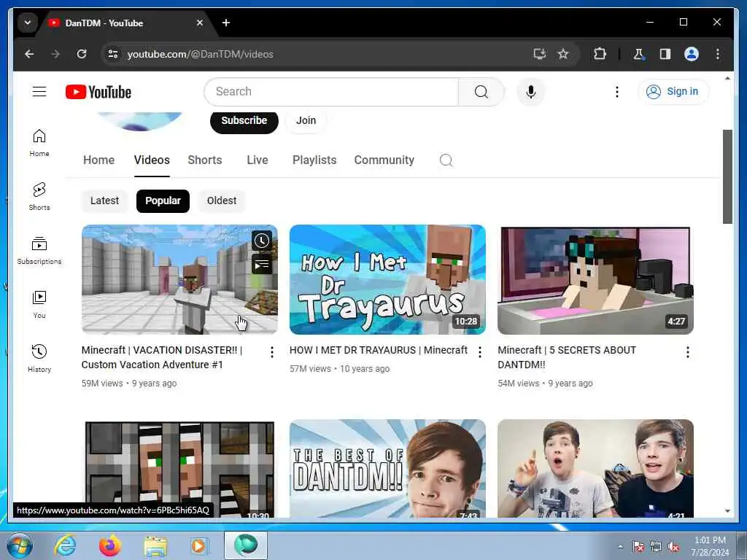Expand the tab search dropdown arrow

(x=28, y=23)
